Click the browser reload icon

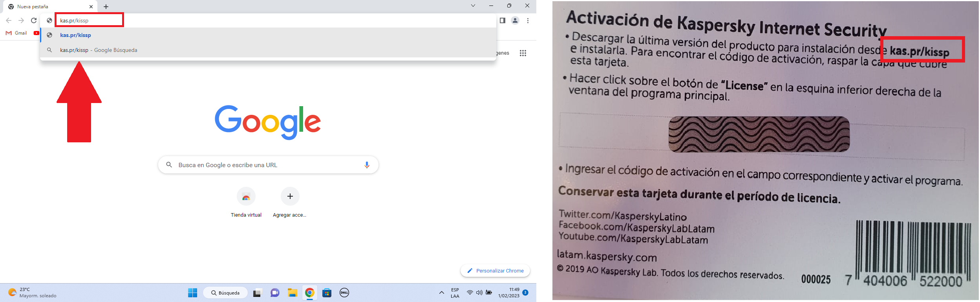pyautogui.click(x=34, y=20)
